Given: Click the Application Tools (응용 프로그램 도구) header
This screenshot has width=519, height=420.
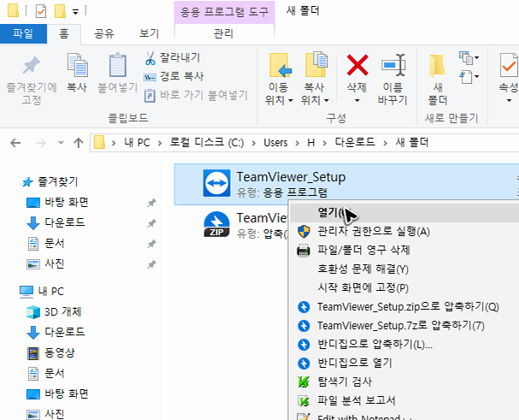Looking at the screenshot, I should [x=224, y=12].
